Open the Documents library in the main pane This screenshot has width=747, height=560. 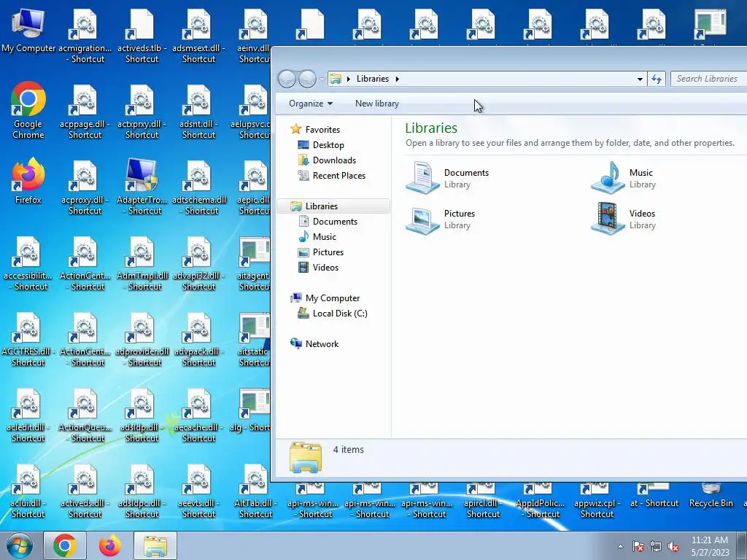coord(448,178)
